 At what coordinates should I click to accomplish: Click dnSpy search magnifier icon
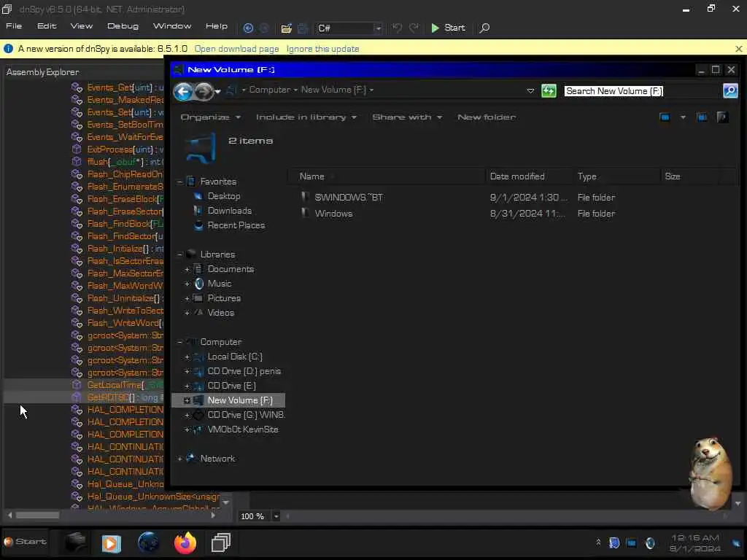click(x=484, y=28)
